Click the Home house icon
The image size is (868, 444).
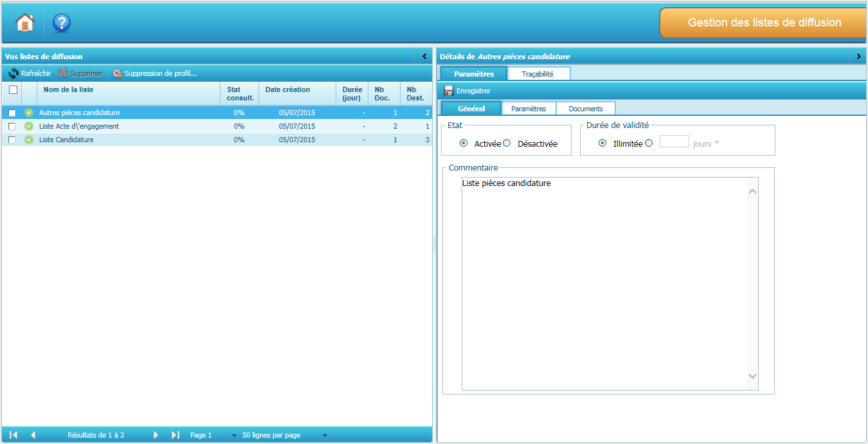pos(25,23)
